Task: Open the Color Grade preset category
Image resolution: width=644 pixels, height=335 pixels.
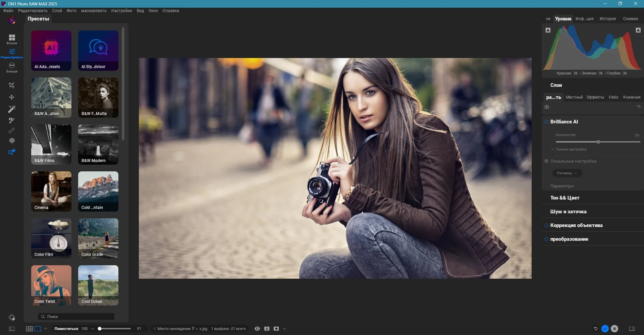Action: [x=98, y=238]
